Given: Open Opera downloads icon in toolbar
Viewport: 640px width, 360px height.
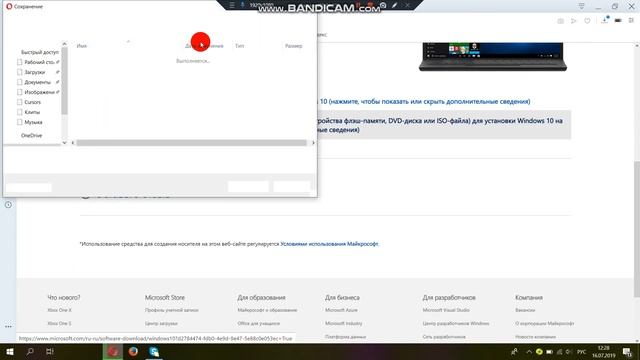Looking at the screenshot, I should coord(604,20).
